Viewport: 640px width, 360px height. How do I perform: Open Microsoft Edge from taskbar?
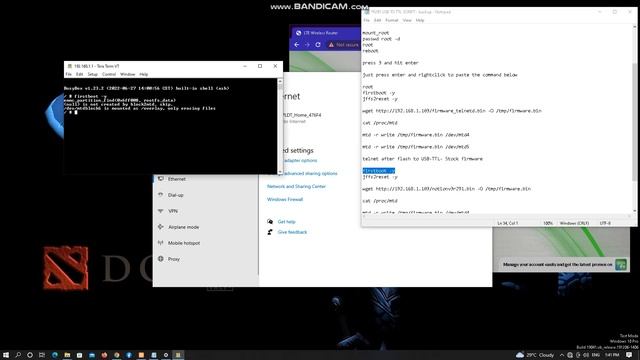click(55, 355)
